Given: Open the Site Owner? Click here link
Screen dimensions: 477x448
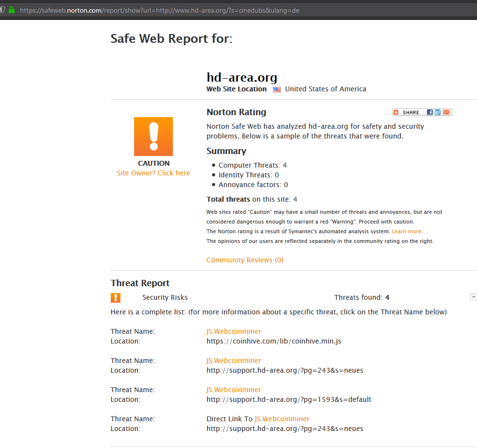Looking at the screenshot, I should coord(153,173).
